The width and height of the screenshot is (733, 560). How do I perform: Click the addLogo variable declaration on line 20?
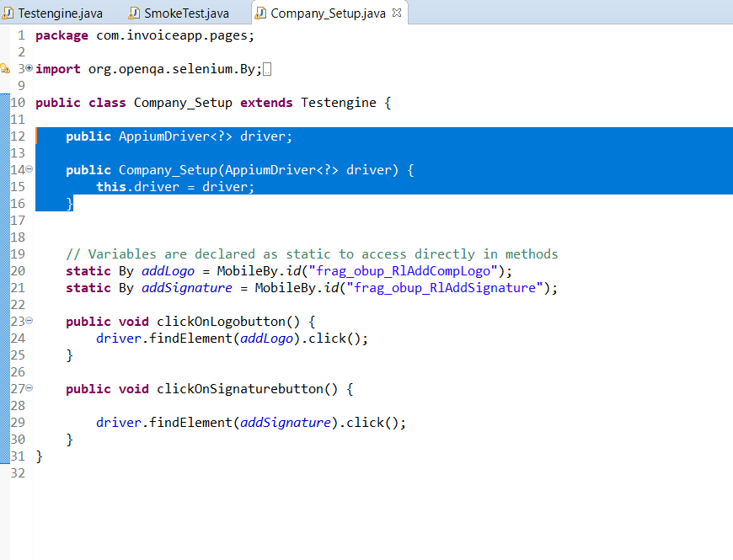(168, 271)
